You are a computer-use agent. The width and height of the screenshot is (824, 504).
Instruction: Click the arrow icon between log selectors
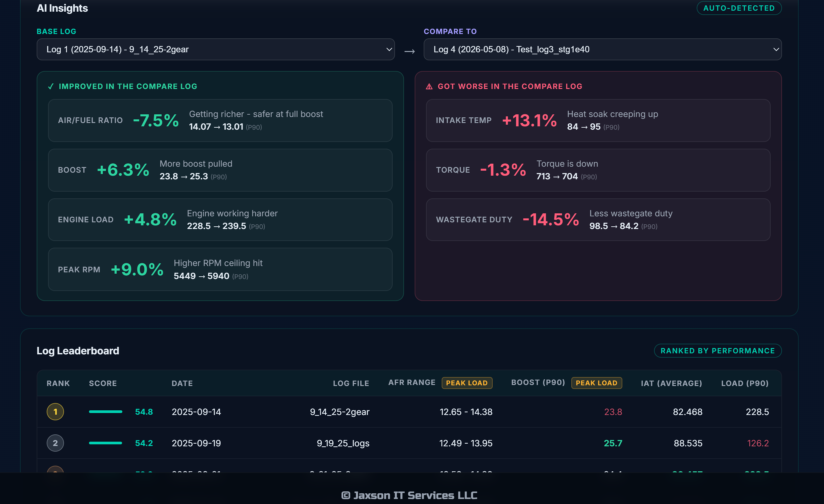coord(409,52)
